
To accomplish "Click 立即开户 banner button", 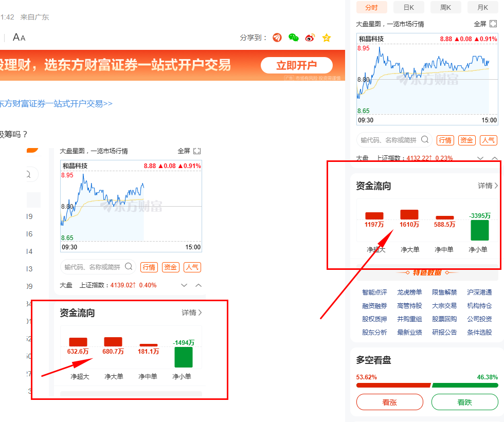I will coord(296,65).
